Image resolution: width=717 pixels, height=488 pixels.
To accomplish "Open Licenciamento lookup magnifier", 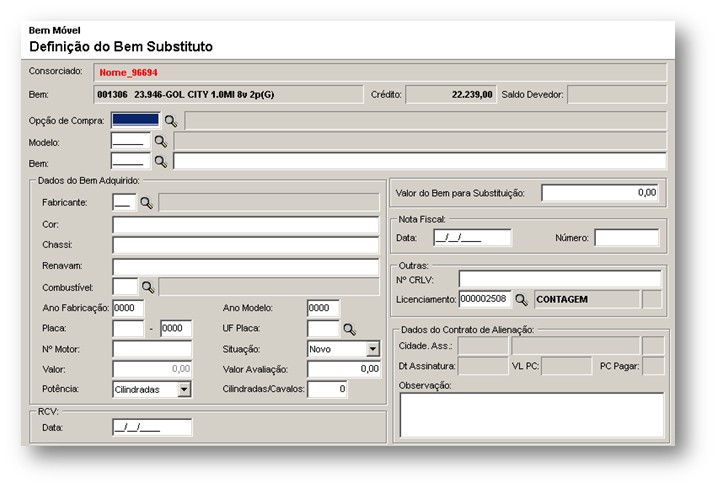I will pyautogui.click(x=521, y=300).
